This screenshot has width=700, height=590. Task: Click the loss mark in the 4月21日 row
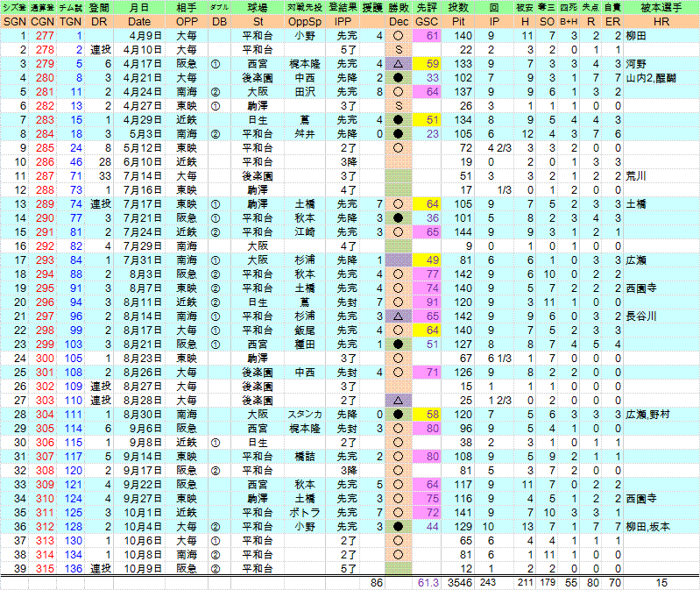coord(399,78)
